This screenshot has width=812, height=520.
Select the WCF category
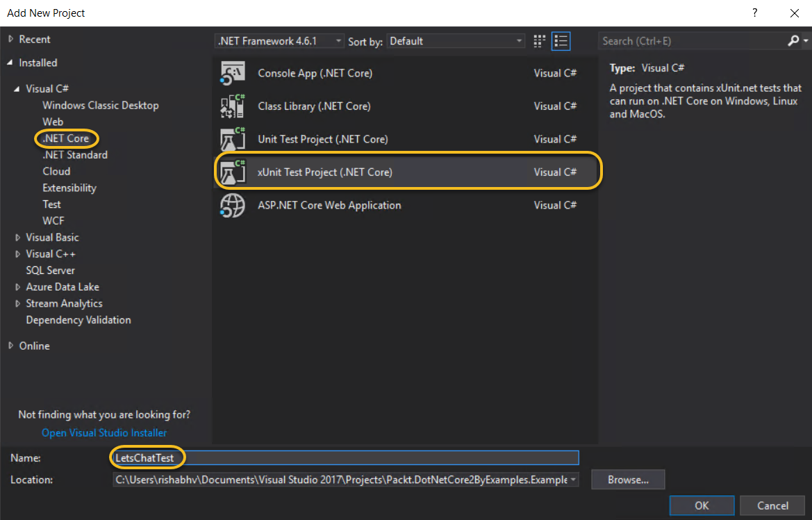(x=53, y=221)
